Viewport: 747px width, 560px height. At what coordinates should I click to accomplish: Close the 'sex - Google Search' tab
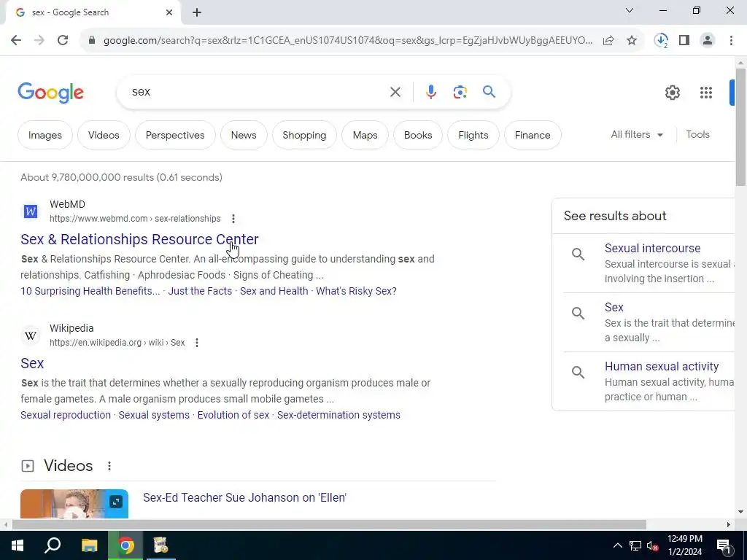[169, 12]
